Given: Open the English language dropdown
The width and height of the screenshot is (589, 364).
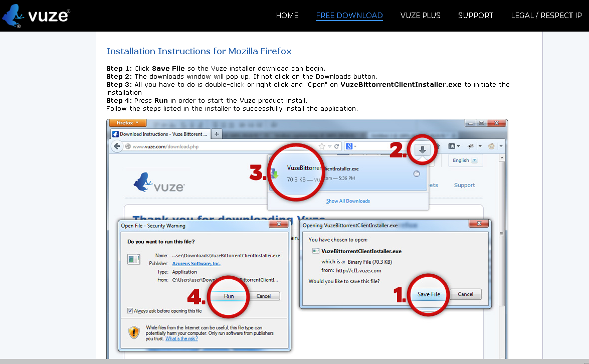Looking at the screenshot, I should [x=465, y=160].
